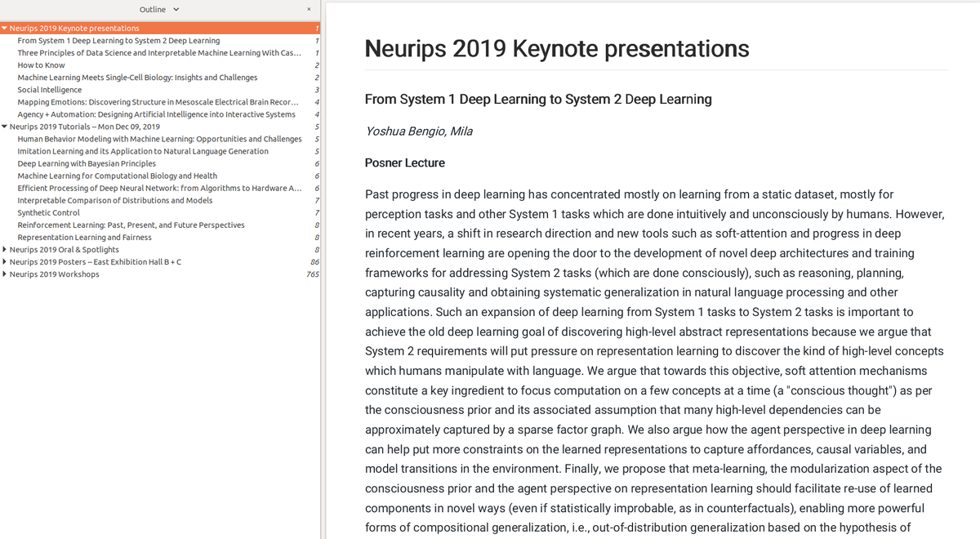Click the heading From System 1 Deep Learning
This screenshot has width=980, height=539.
(x=538, y=99)
